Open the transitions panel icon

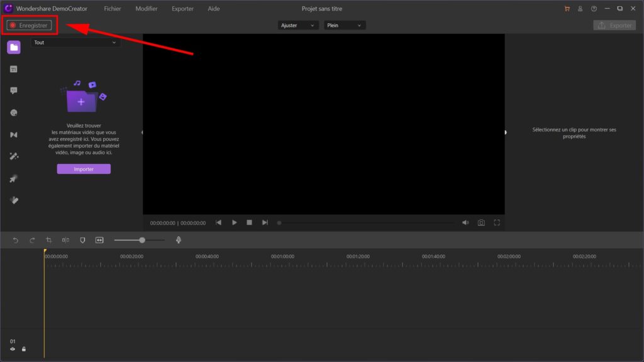click(14, 134)
